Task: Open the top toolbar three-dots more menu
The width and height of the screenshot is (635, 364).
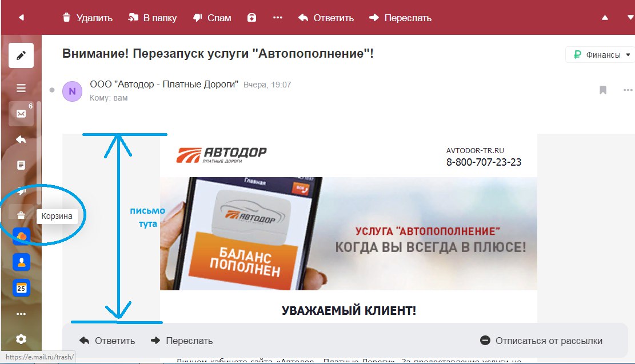Action: [x=277, y=17]
